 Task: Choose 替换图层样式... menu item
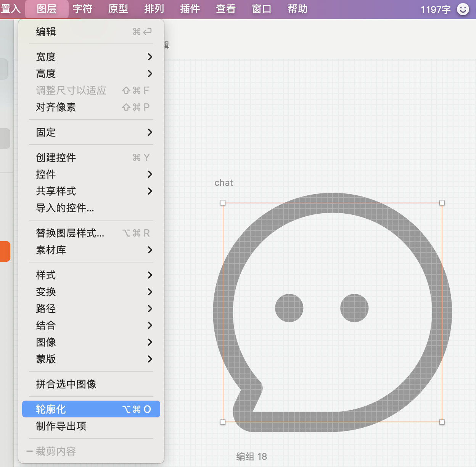pyautogui.click(x=91, y=233)
